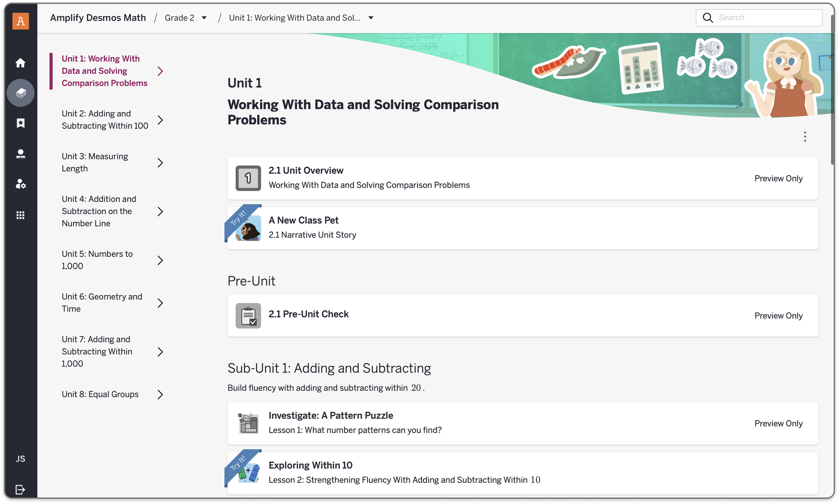Select Unit 4: Addition and Subtraction on Number Line

[99, 211]
